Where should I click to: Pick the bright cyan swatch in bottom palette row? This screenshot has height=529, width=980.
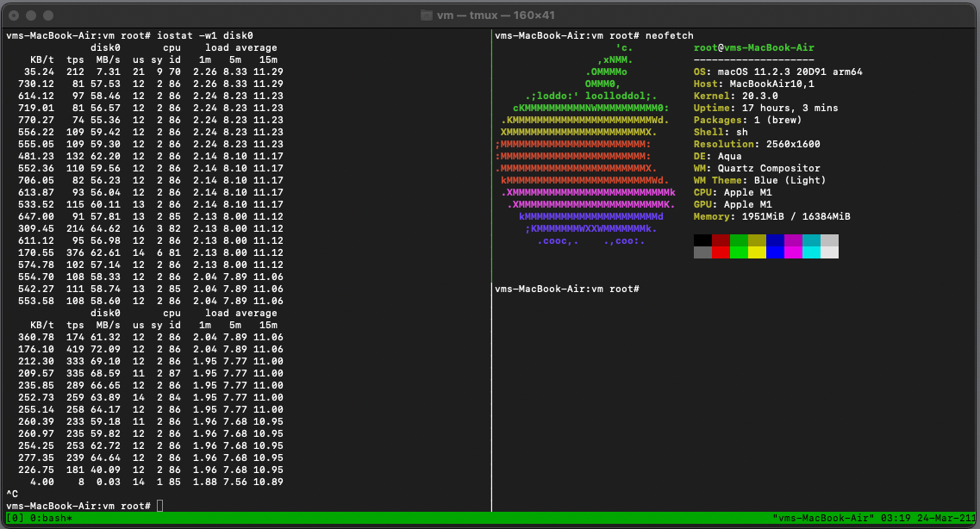[811, 252]
